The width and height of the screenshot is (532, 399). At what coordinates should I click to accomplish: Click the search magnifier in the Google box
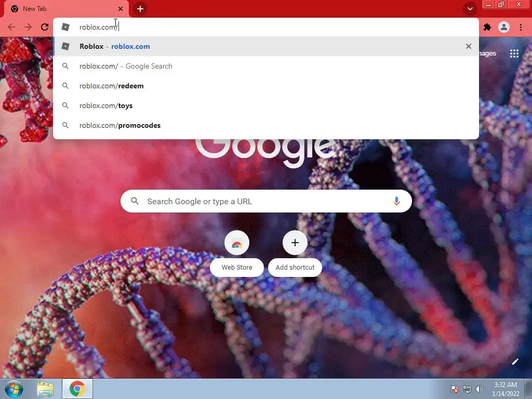[x=135, y=201]
